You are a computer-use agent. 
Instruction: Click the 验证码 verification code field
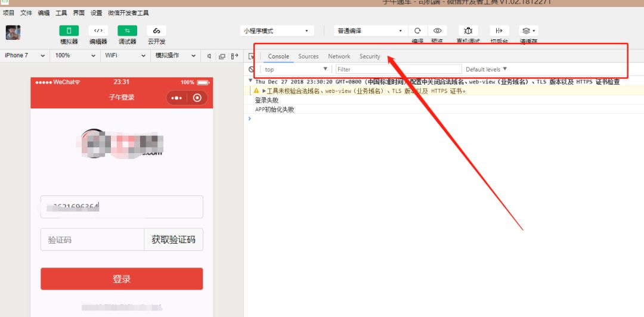(x=92, y=240)
